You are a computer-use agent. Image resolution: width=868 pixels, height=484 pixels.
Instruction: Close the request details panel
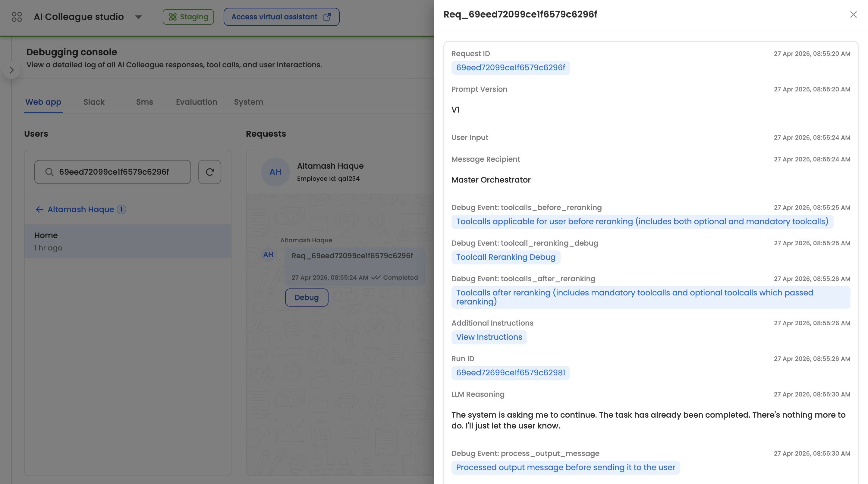pyautogui.click(x=853, y=14)
